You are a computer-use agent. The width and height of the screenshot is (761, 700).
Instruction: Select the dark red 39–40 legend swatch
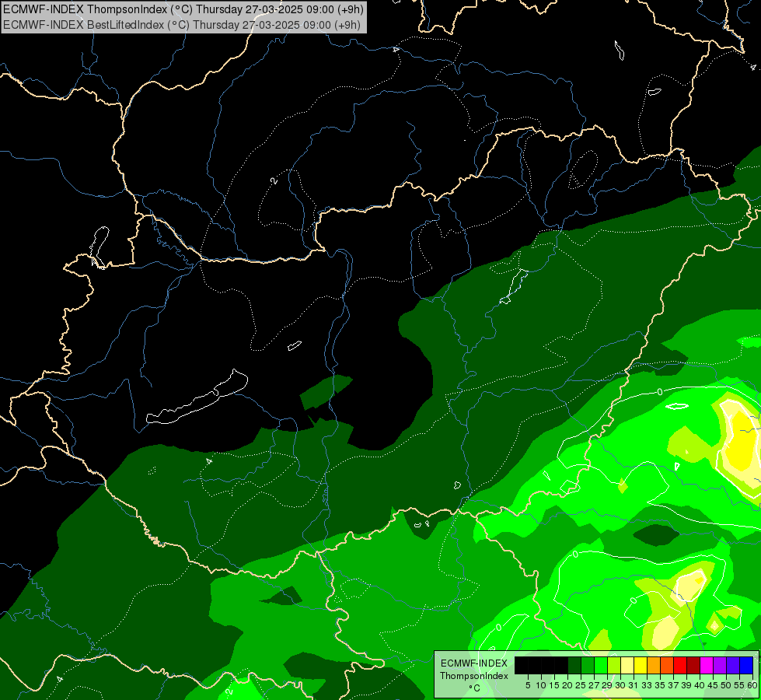693,665
